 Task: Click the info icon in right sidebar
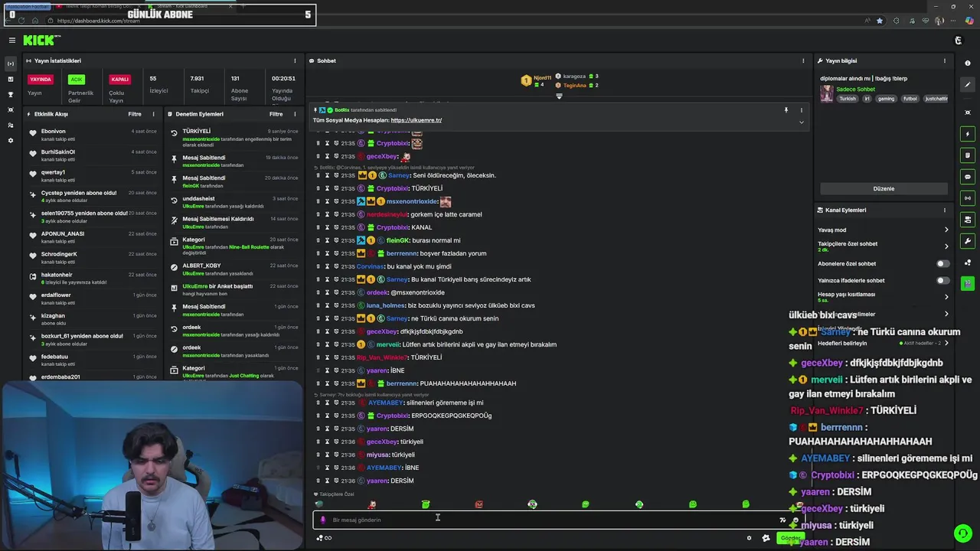968,64
